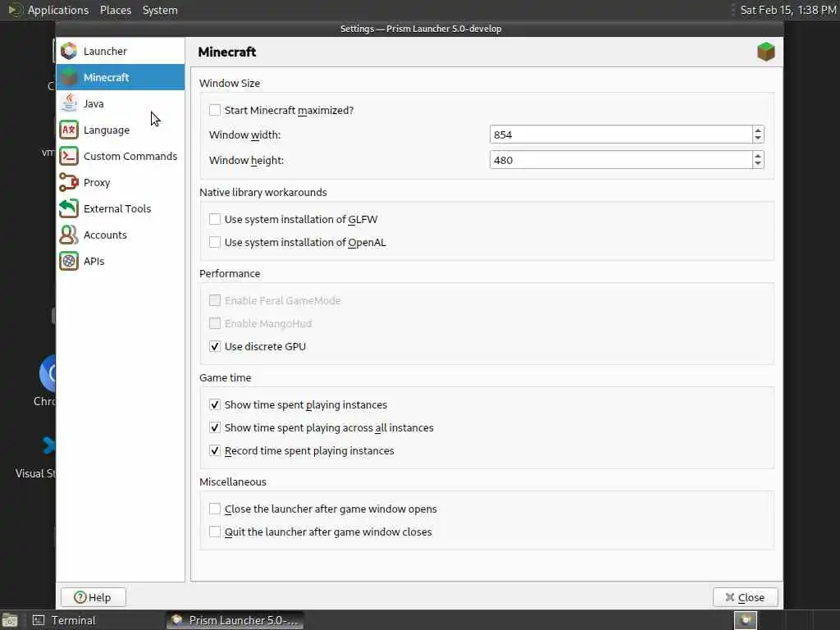The width and height of the screenshot is (840, 630).
Task: Click the Close button
Action: tap(745, 597)
